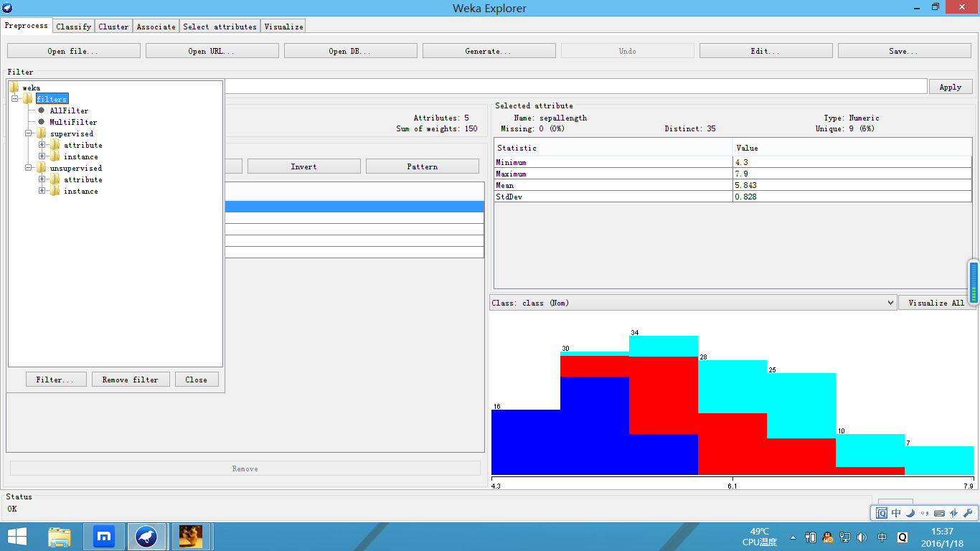The image size is (980, 551).
Task: Click the Save... button
Action: (905, 51)
